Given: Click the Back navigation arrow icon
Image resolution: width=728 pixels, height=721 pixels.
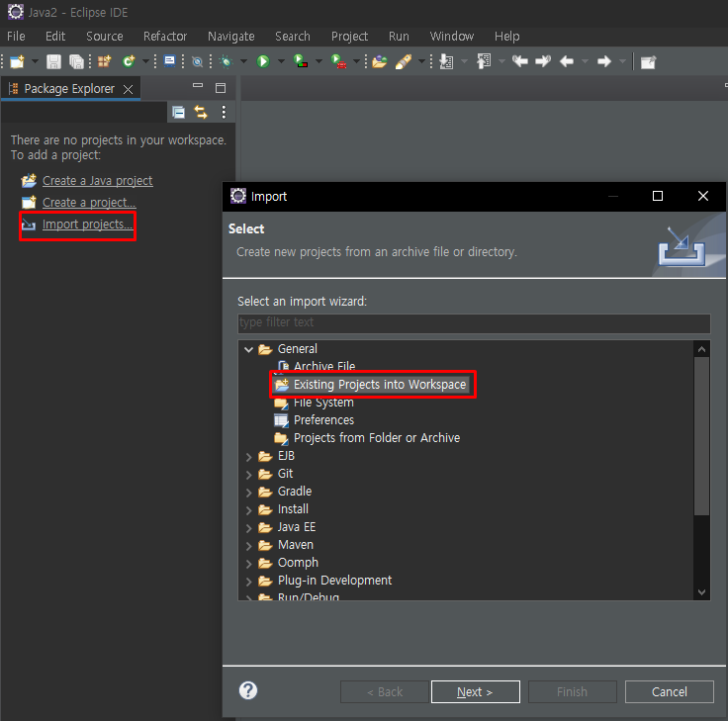Looking at the screenshot, I should [567, 61].
